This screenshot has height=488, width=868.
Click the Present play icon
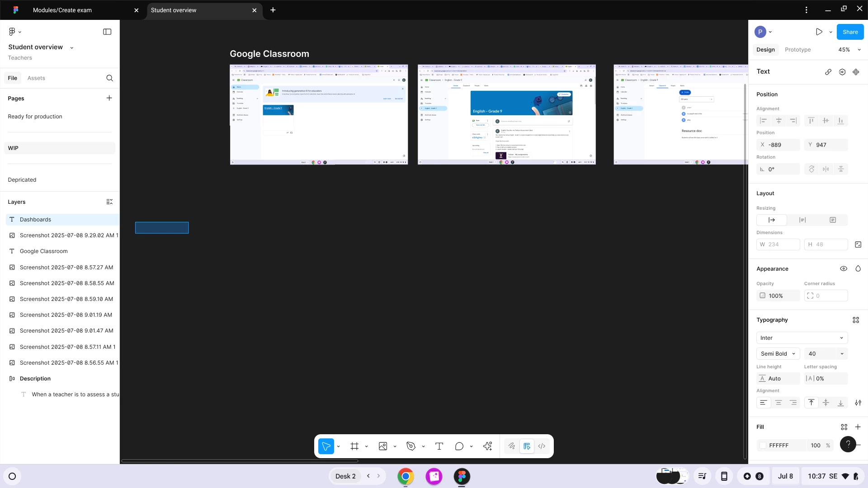(x=819, y=32)
